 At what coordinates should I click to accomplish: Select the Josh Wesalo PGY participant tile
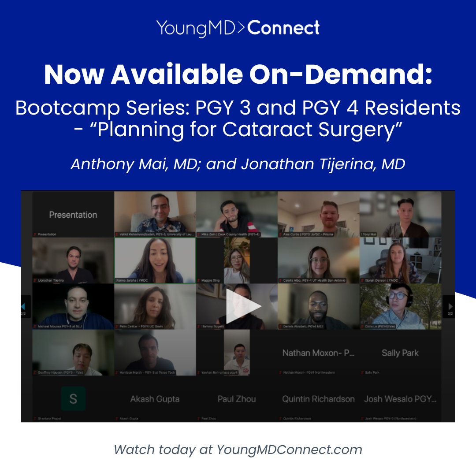click(400, 399)
